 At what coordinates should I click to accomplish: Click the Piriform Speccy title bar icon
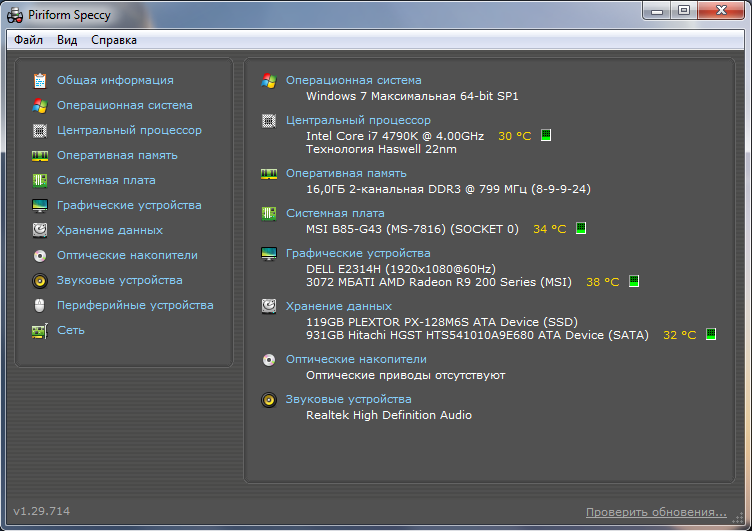(15, 15)
